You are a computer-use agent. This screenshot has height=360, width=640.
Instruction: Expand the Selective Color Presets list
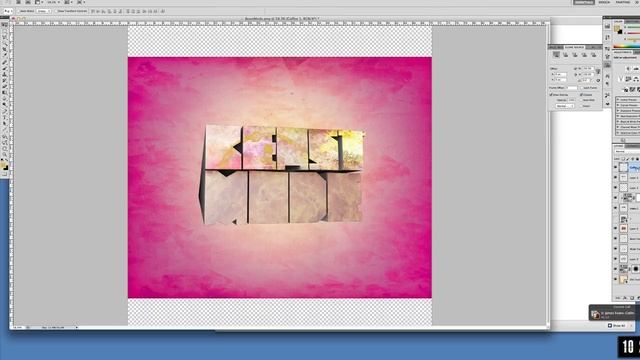pos(618,133)
